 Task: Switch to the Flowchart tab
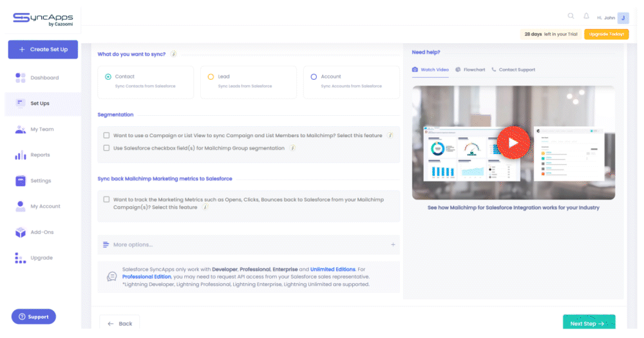[x=470, y=70]
